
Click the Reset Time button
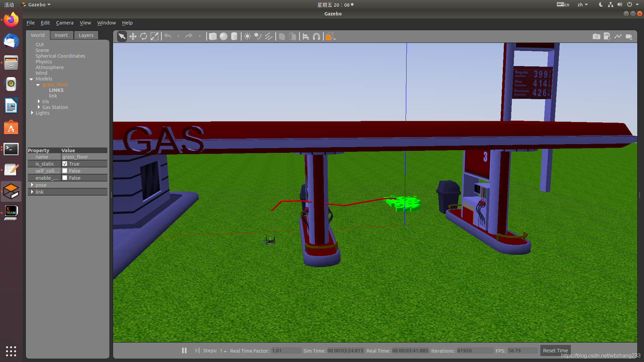coord(555,350)
